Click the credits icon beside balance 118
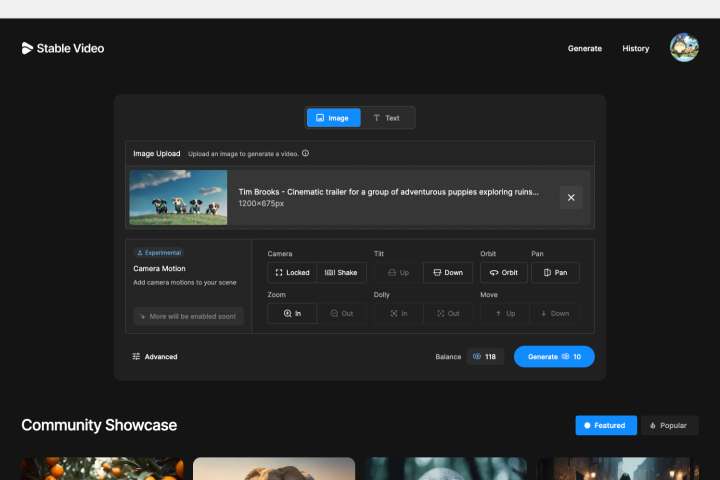 coord(477,356)
